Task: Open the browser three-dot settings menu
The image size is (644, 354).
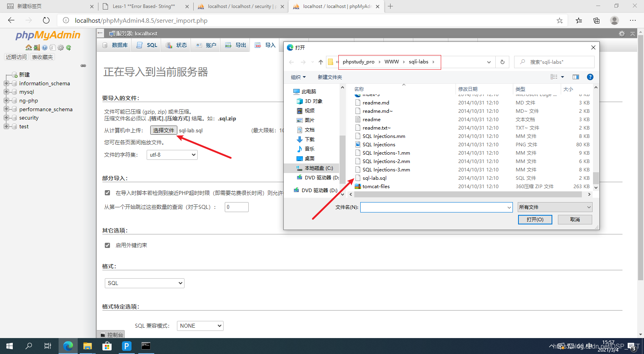Action: (x=633, y=20)
